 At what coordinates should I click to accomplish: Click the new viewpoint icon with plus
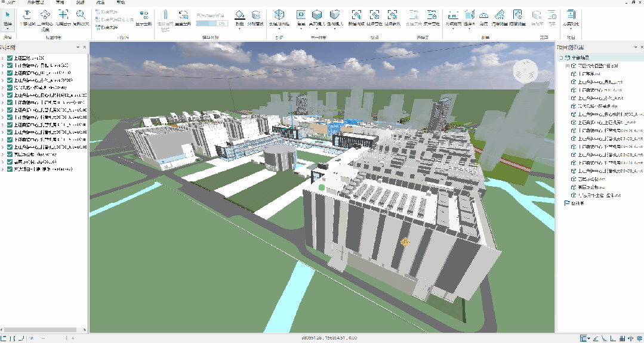coord(356,15)
